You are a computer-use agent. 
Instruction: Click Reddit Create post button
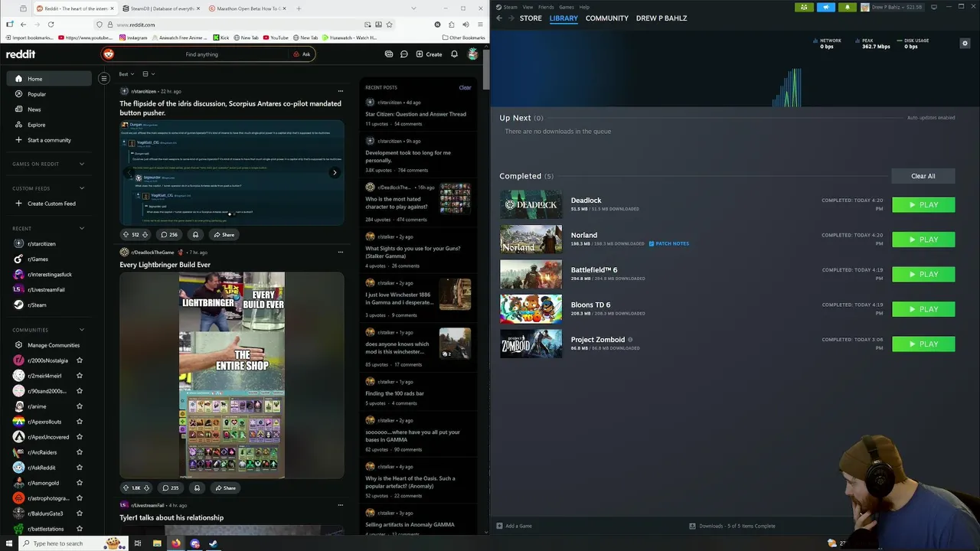tap(429, 54)
